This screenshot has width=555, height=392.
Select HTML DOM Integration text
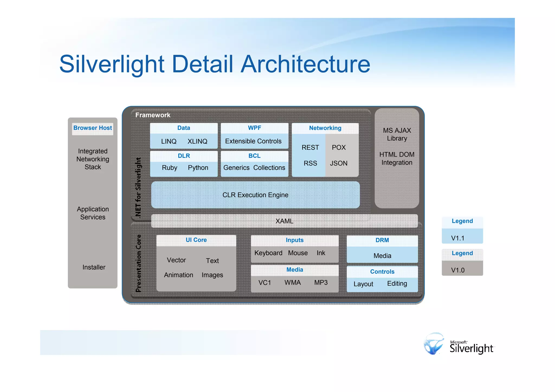(x=397, y=158)
